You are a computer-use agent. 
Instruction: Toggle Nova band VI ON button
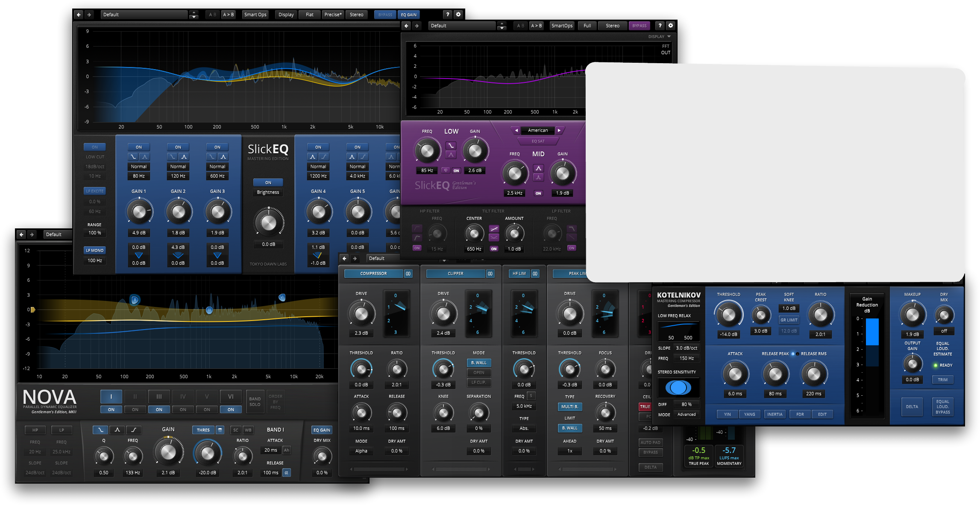pyautogui.click(x=231, y=409)
